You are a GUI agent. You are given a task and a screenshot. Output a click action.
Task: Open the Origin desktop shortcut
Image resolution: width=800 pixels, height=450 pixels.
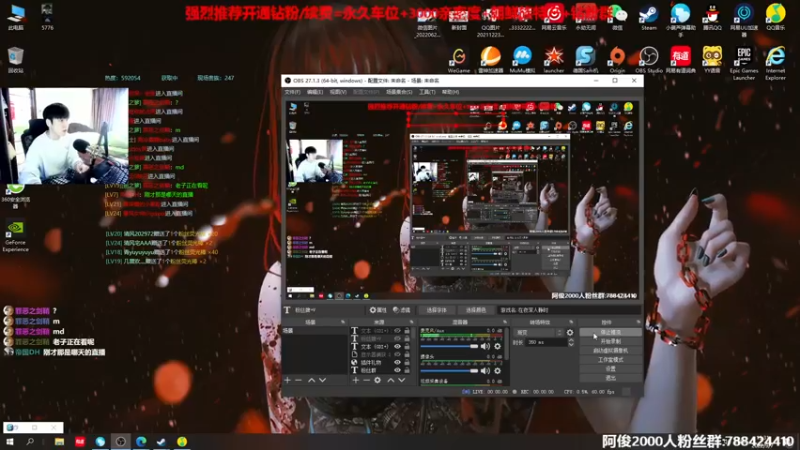pyautogui.click(x=617, y=60)
